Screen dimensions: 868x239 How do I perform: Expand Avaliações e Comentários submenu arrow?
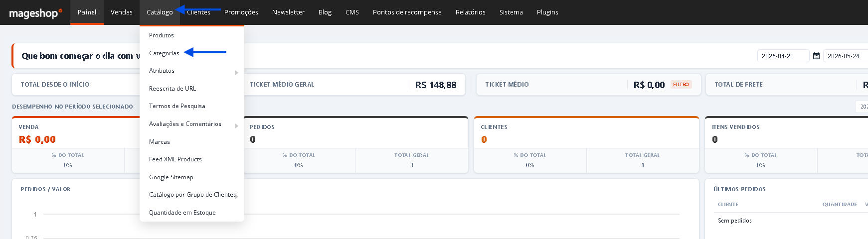(x=236, y=126)
